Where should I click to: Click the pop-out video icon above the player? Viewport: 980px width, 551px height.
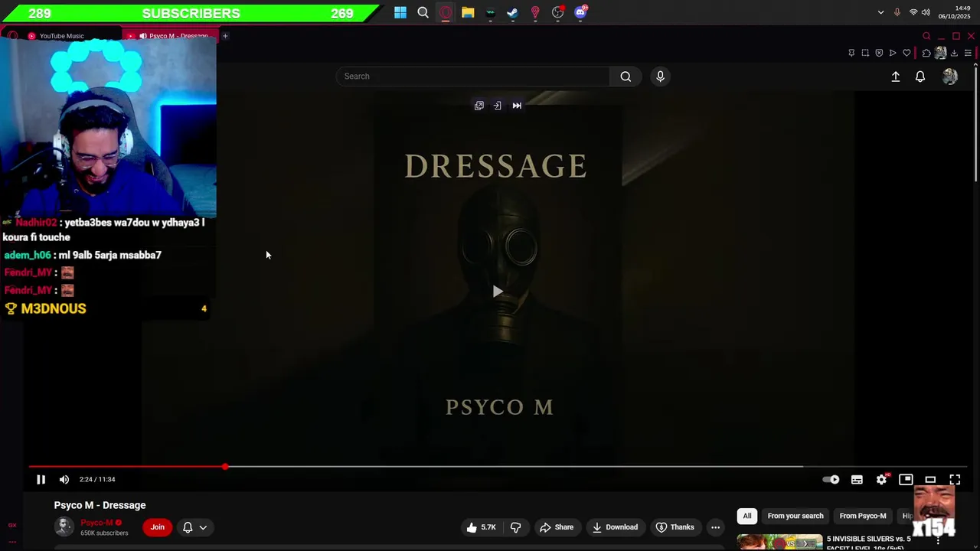pos(479,106)
